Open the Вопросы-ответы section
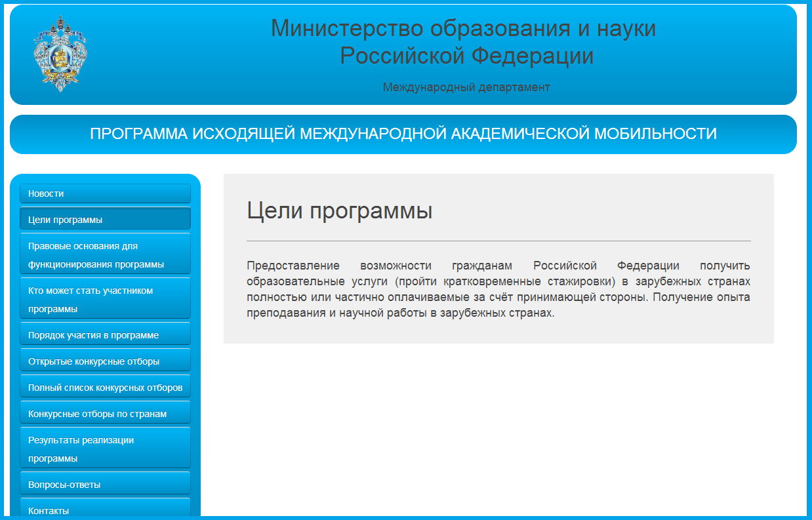 tap(105, 484)
